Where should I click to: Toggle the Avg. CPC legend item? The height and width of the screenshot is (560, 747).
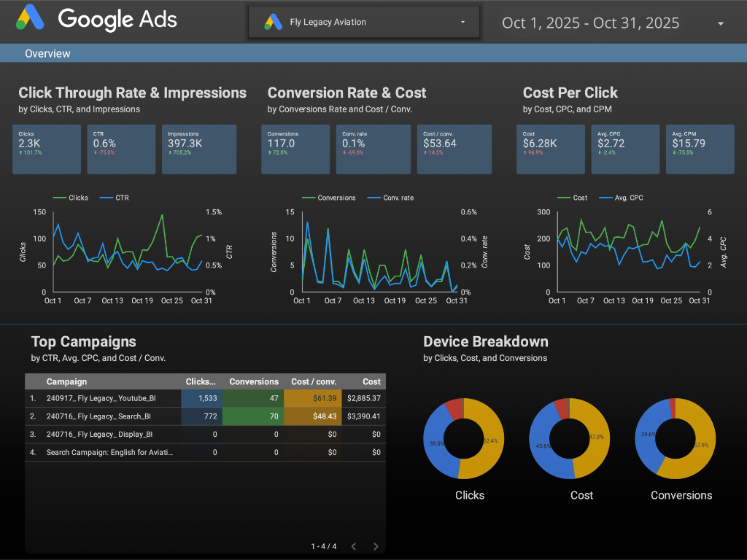click(x=622, y=198)
